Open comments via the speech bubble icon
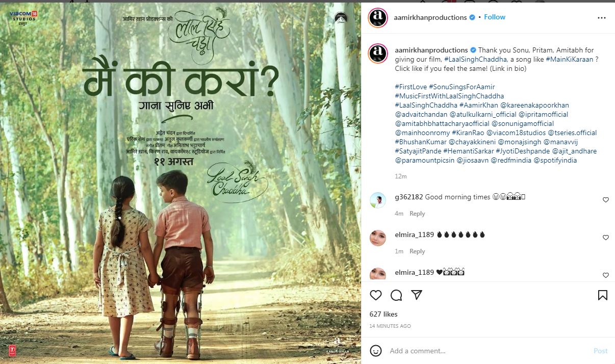This screenshot has height=364, width=615. [x=396, y=295]
